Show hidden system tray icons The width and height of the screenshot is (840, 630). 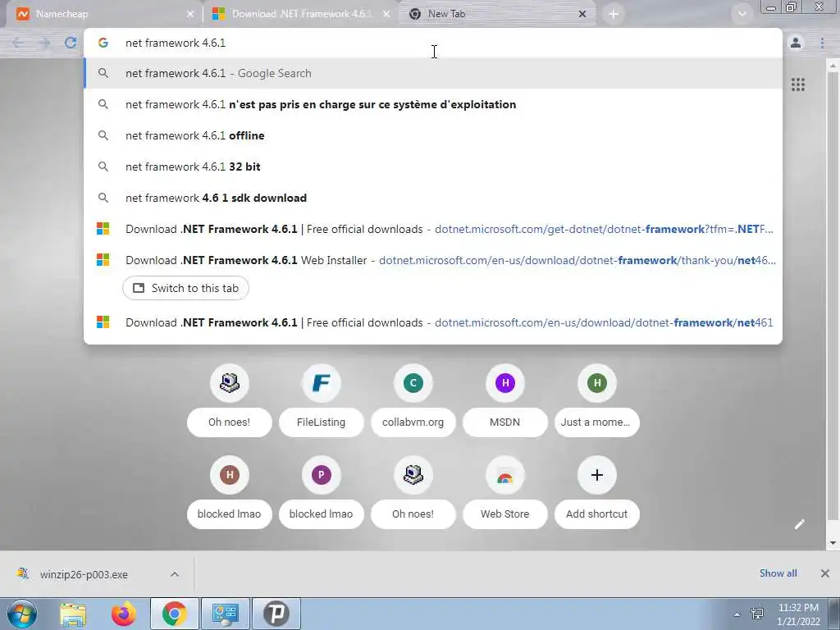tap(737, 614)
